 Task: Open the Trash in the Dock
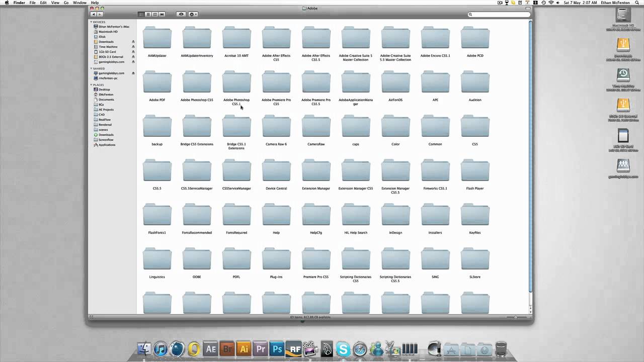(x=501, y=348)
